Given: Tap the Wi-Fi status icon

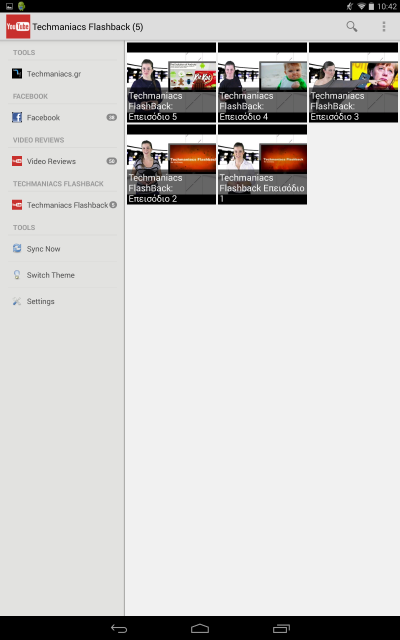Looking at the screenshot, I should [361, 6].
